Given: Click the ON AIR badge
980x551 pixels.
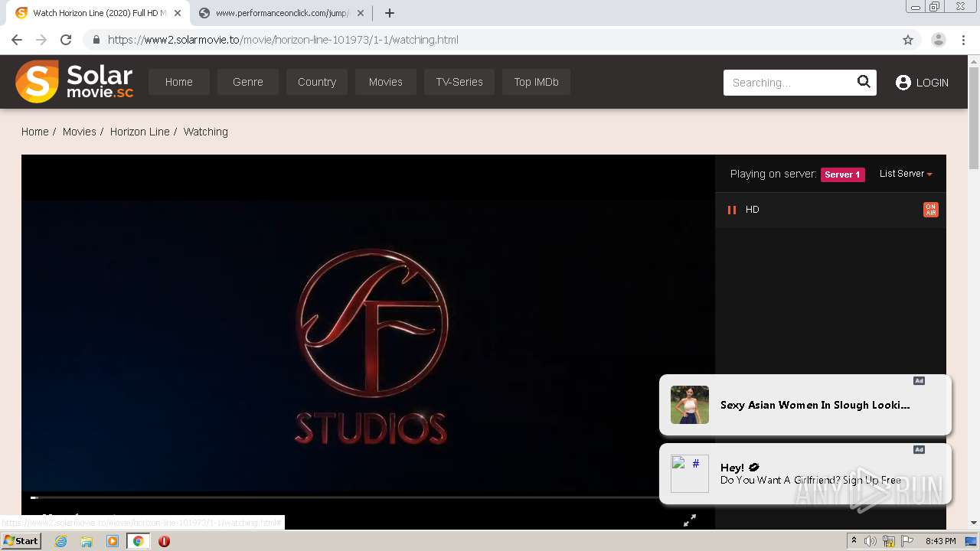Looking at the screenshot, I should click(x=931, y=210).
